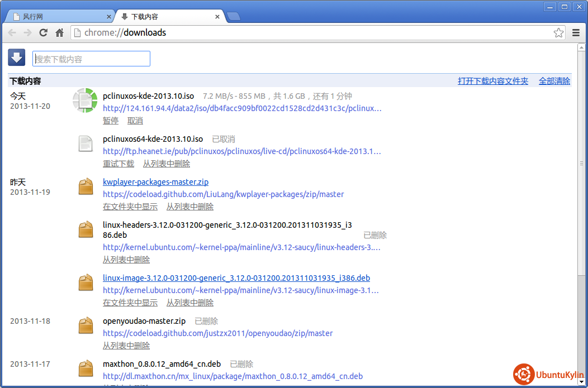Click the reload page icon
The width and height of the screenshot is (588, 388).
(43, 33)
